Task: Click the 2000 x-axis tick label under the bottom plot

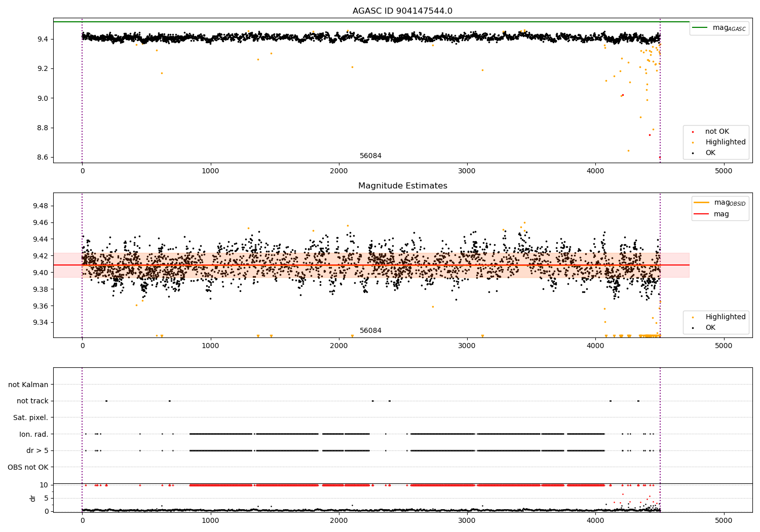Action: click(338, 520)
